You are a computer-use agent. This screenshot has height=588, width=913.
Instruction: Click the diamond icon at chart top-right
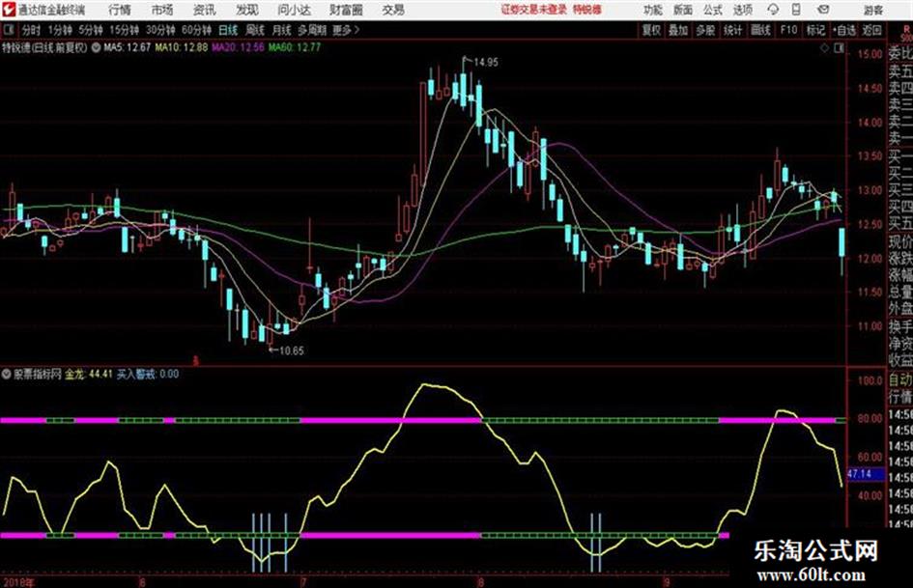click(824, 48)
